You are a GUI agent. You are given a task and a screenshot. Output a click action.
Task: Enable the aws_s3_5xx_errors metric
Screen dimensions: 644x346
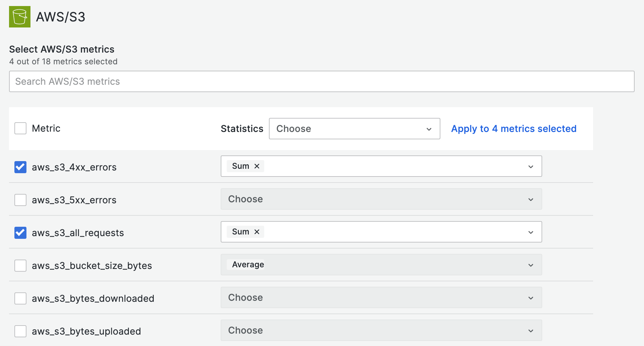[x=20, y=200]
